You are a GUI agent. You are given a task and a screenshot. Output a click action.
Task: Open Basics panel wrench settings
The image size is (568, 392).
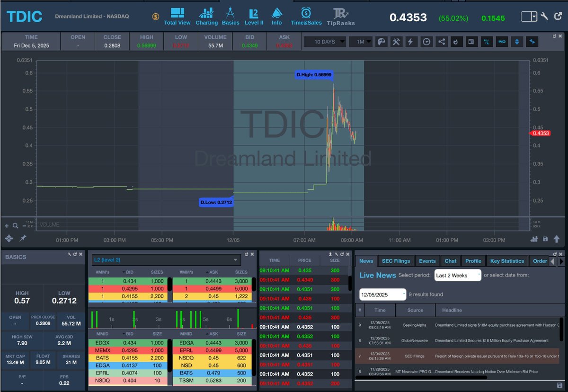point(70,254)
